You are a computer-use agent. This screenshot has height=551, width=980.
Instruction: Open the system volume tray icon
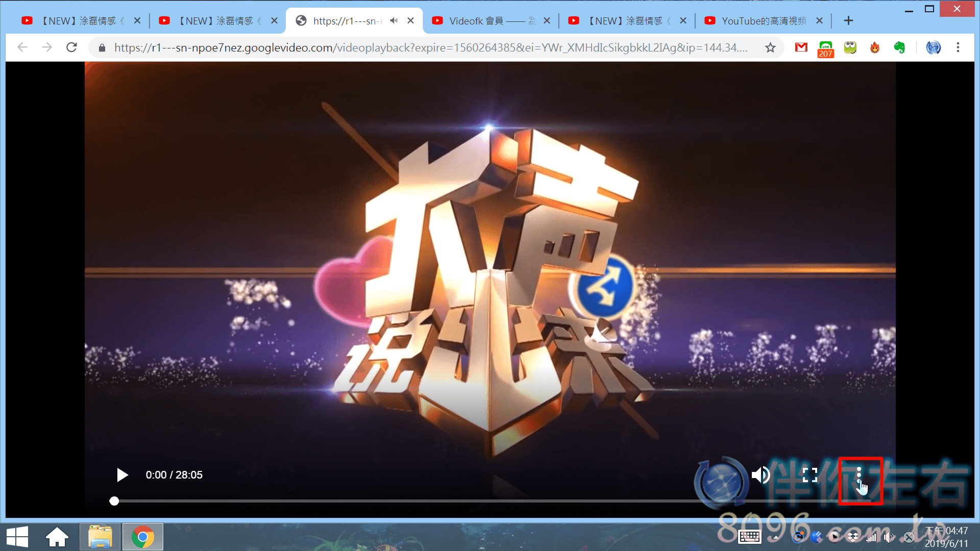point(889,537)
